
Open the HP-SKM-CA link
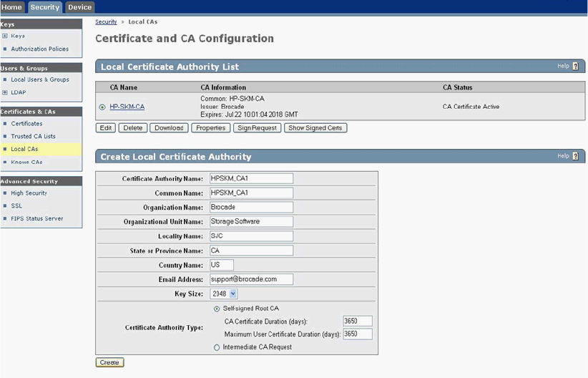pyautogui.click(x=127, y=107)
